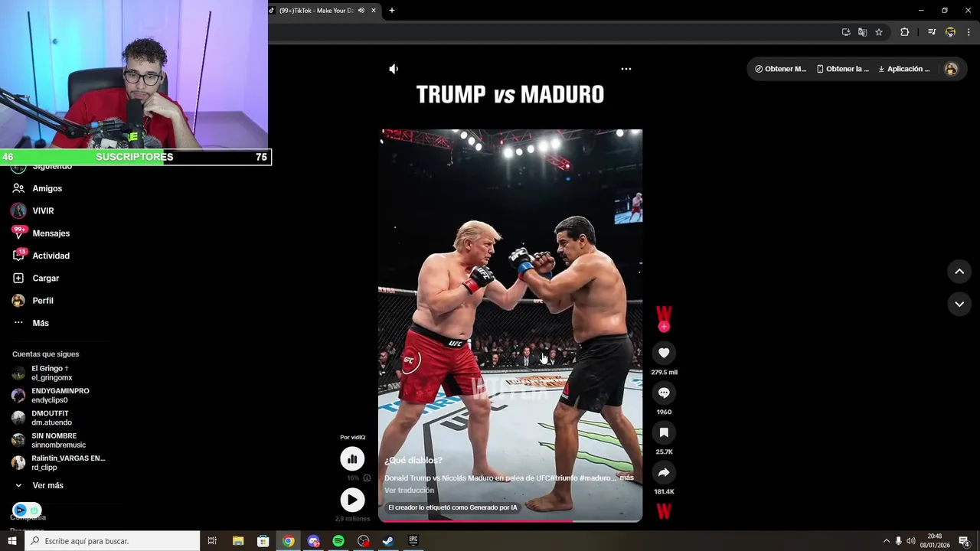Click the vidIQ play views button
Viewport: 980px width, 551px height.
point(352,500)
